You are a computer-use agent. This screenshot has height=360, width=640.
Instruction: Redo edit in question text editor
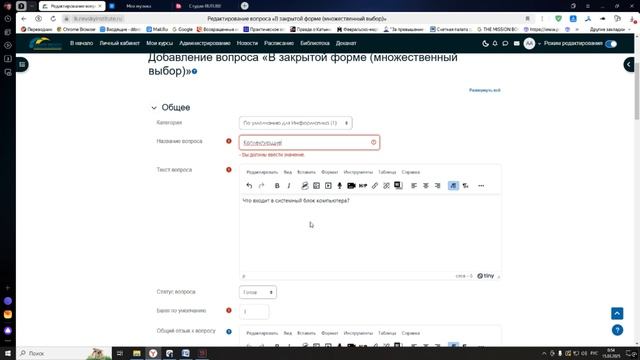click(262, 186)
